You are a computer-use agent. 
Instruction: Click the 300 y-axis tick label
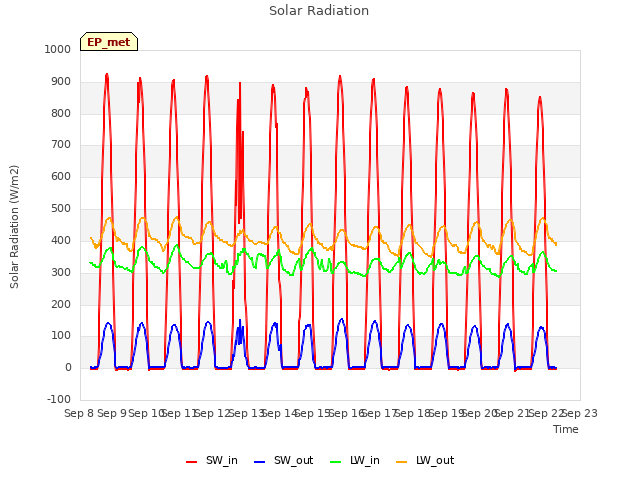(x=61, y=272)
